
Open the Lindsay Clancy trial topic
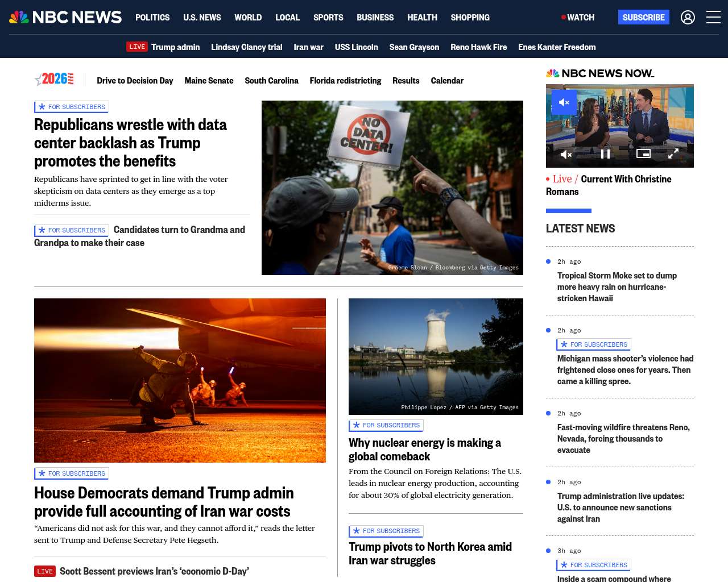(x=246, y=47)
